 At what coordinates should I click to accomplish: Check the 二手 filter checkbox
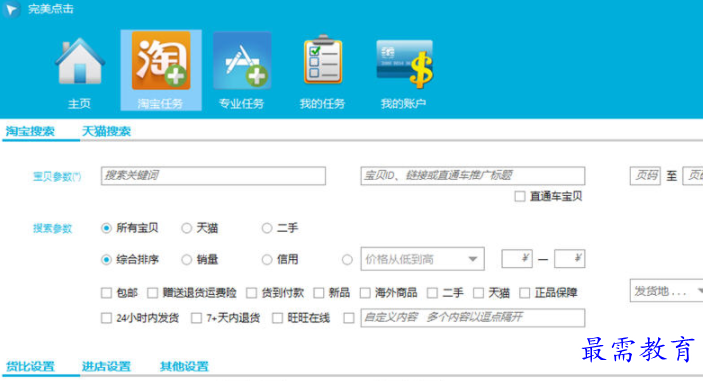point(432,293)
